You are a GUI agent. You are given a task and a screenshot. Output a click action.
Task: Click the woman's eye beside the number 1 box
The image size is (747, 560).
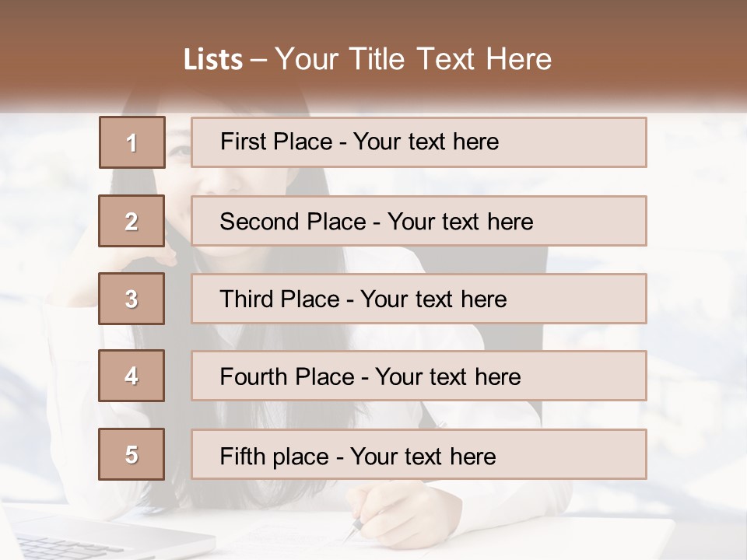[181, 149]
